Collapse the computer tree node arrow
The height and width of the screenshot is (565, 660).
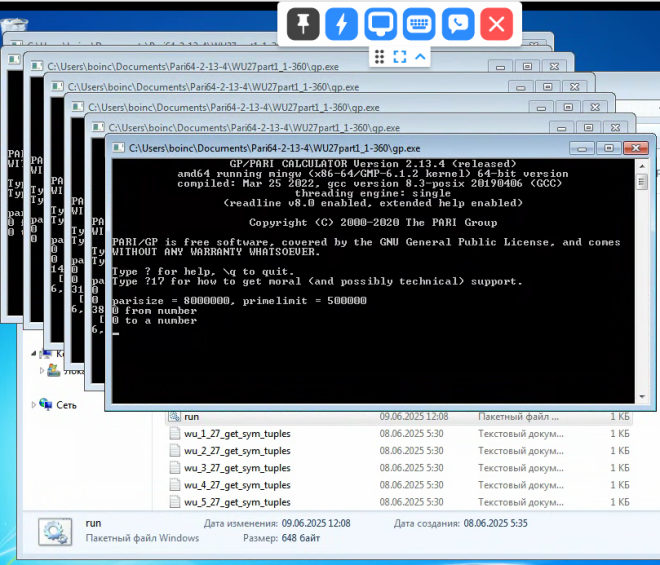click(x=34, y=354)
